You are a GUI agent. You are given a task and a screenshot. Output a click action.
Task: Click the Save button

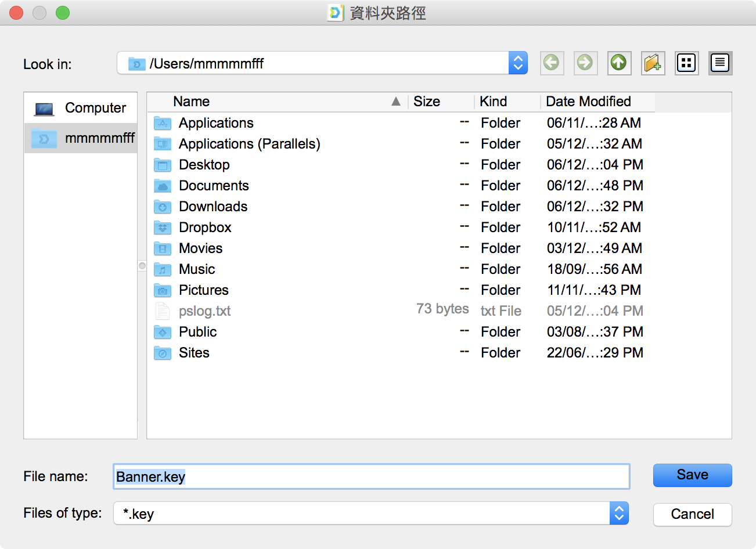coord(692,475)
